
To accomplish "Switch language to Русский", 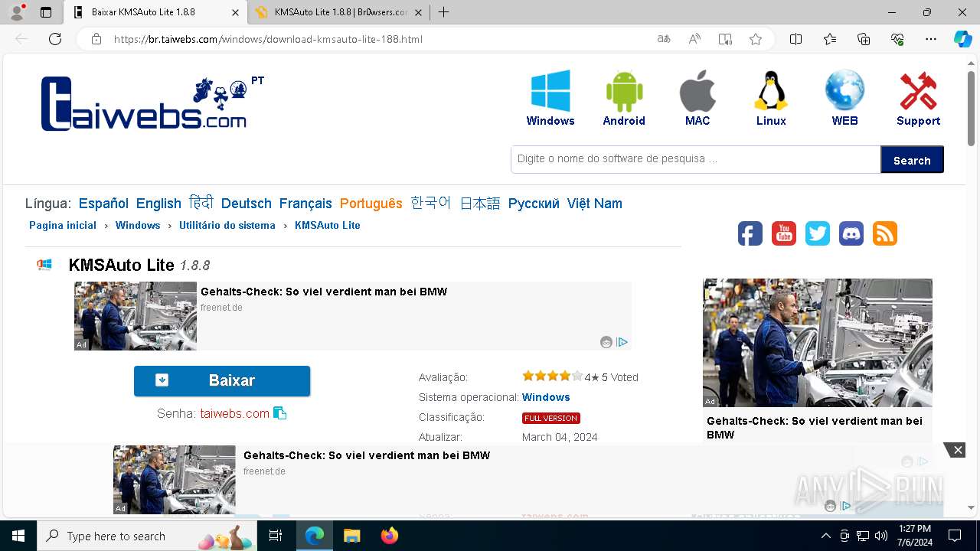I will [x=534, y=204].
